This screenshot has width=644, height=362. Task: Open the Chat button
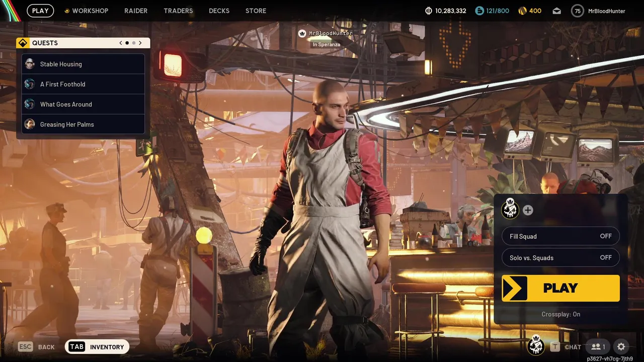pos(566,347)
